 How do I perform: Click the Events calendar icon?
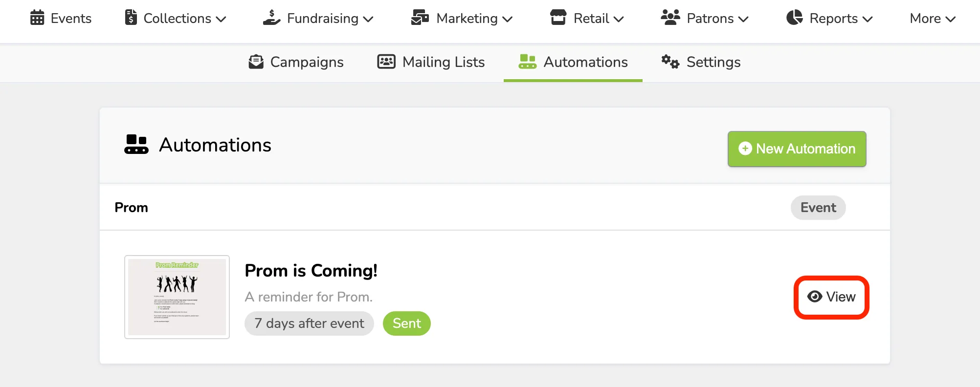coord(37,18)
